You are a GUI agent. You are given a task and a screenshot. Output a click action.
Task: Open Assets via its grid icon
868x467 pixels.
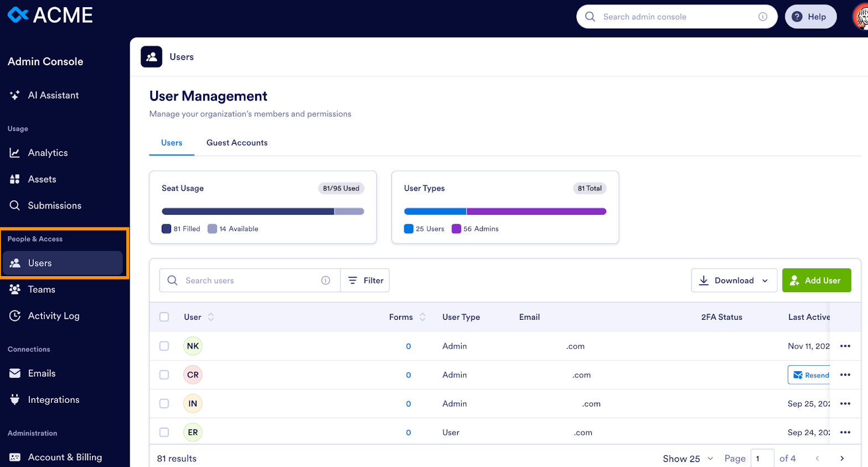15,179
